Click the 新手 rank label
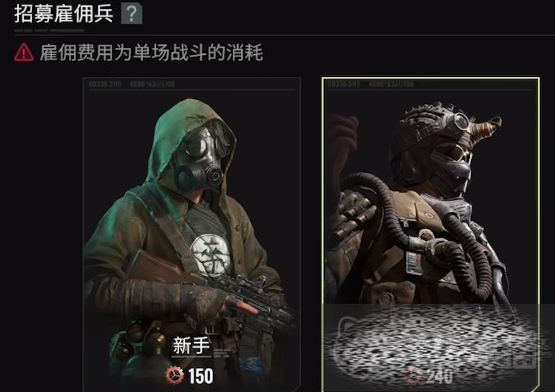555x392 pixels. (x=191, y=345)
